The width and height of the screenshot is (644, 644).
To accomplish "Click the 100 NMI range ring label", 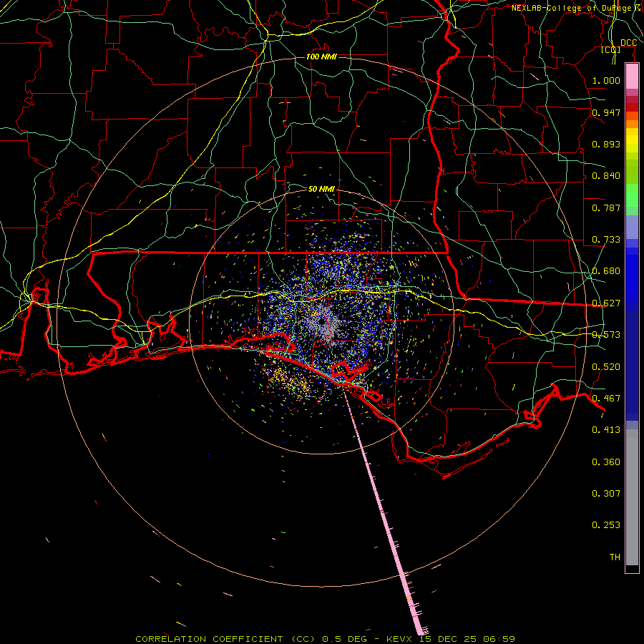I will (x=321, y=57).
